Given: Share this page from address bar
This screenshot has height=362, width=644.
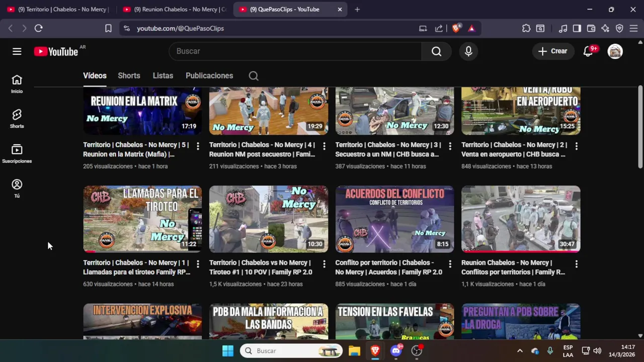Looking at the screenshot, I should pyautogui.click(x=439, y=29).
